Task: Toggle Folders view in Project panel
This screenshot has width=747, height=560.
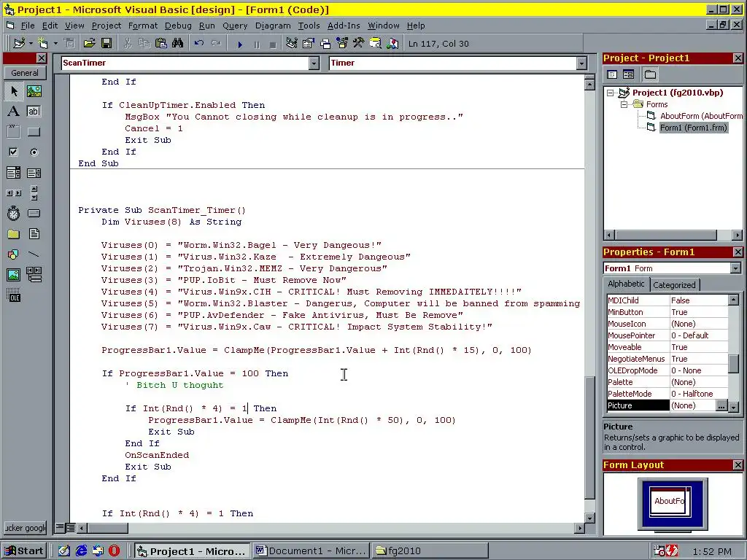Action: click(x=650, y=74)
